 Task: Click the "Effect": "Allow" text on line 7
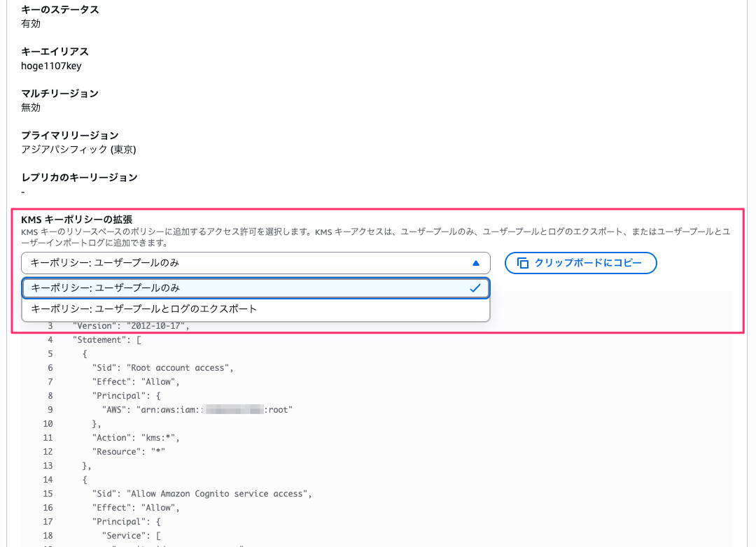(136, 382)
